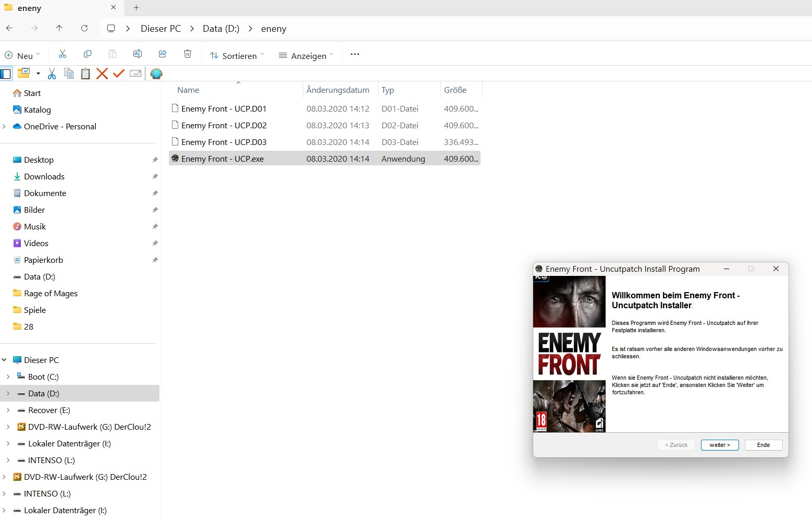Image resolution: width=812 pixels, height=521 pixels.
Task: Open the dropdown arrow beside folder options icon
Action: click(x=38, y=74)
